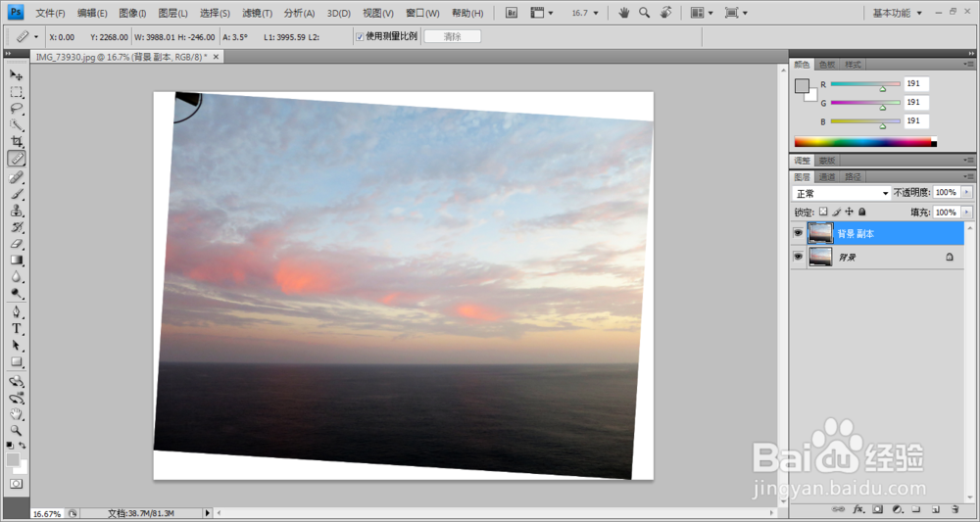Hide the 背景 layer
The image size is (980, 522).
point(798,257)
